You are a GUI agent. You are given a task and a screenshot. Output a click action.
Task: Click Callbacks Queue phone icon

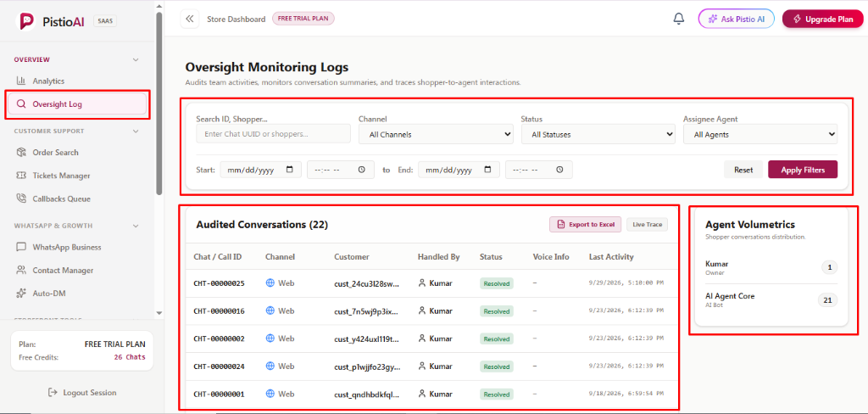(x=21, y=199)
